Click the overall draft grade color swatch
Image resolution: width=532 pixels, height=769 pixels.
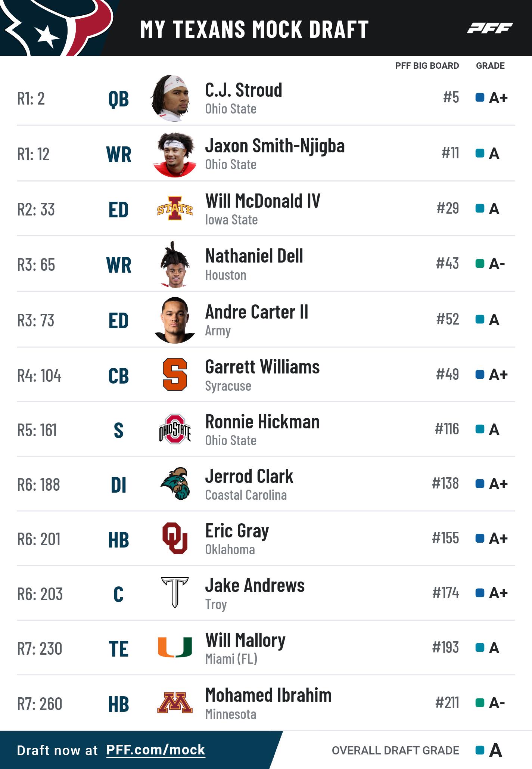480,750
